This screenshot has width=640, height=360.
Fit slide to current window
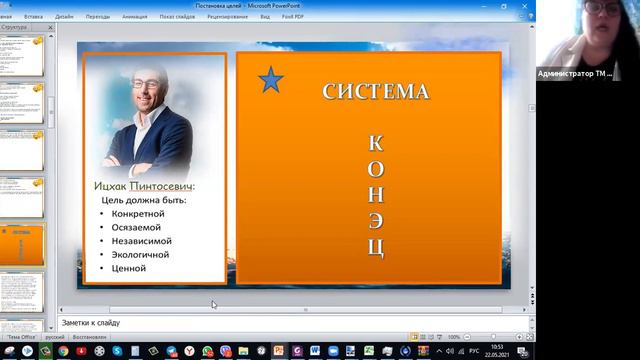point(529,337)
